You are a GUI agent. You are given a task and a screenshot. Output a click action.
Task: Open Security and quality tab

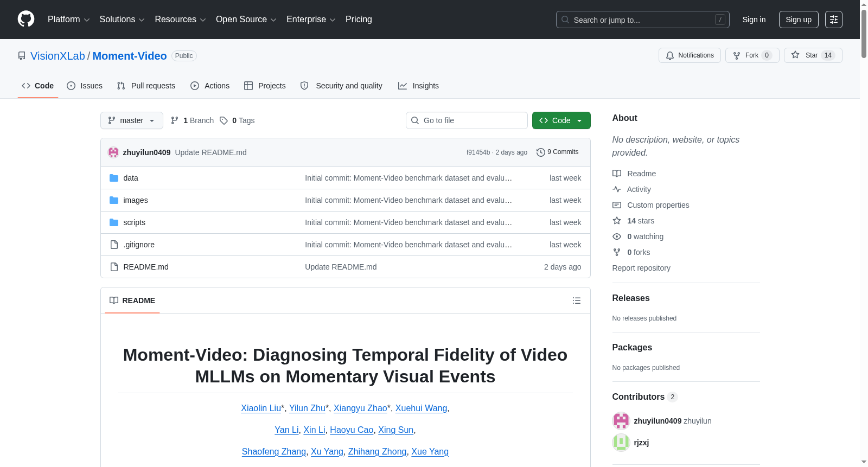(x=341, y=86)
